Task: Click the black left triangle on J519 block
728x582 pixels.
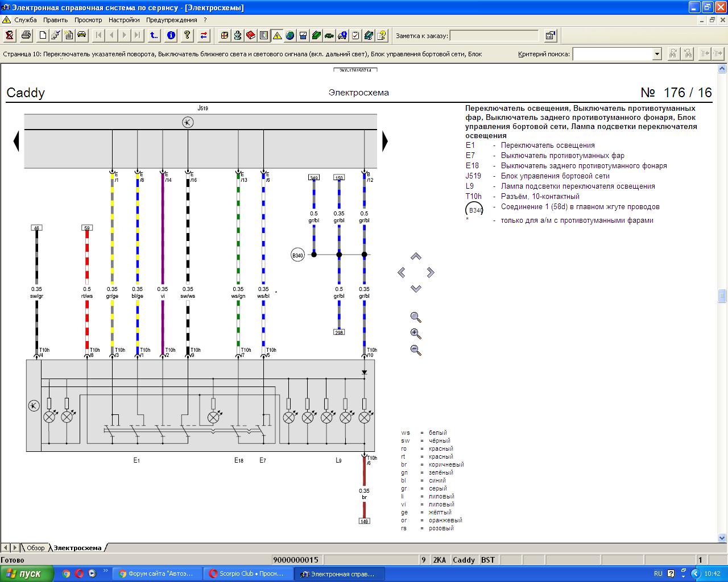Action: pos(16,141)
